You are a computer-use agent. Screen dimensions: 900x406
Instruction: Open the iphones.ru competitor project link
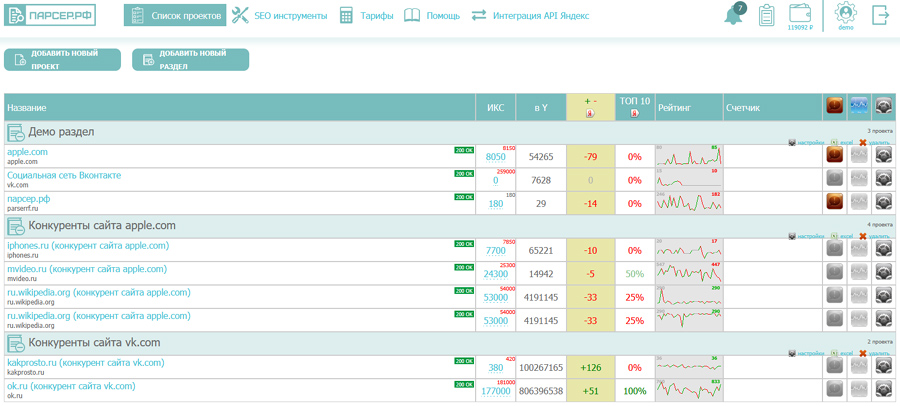coord(88,245)
